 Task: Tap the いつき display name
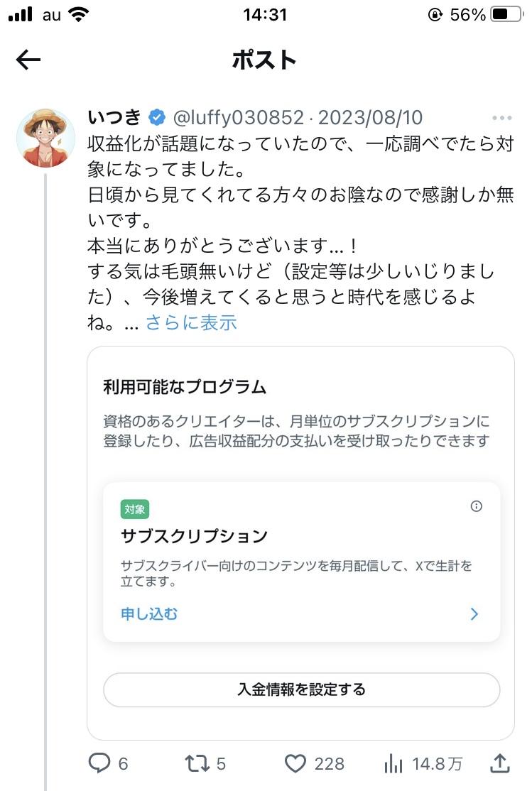[114, 117]
